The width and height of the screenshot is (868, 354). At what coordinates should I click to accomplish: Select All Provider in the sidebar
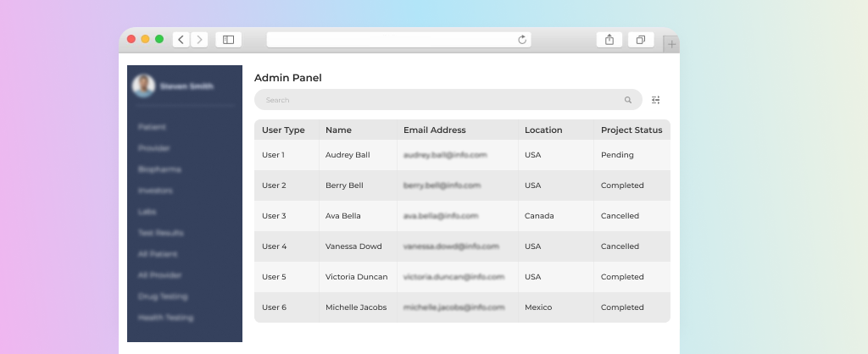(159, 275)
